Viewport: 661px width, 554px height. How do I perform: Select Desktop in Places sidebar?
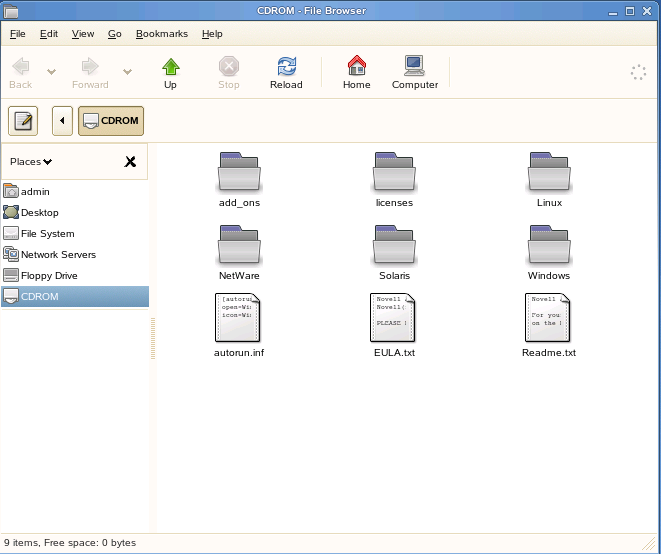coord(75,212)
